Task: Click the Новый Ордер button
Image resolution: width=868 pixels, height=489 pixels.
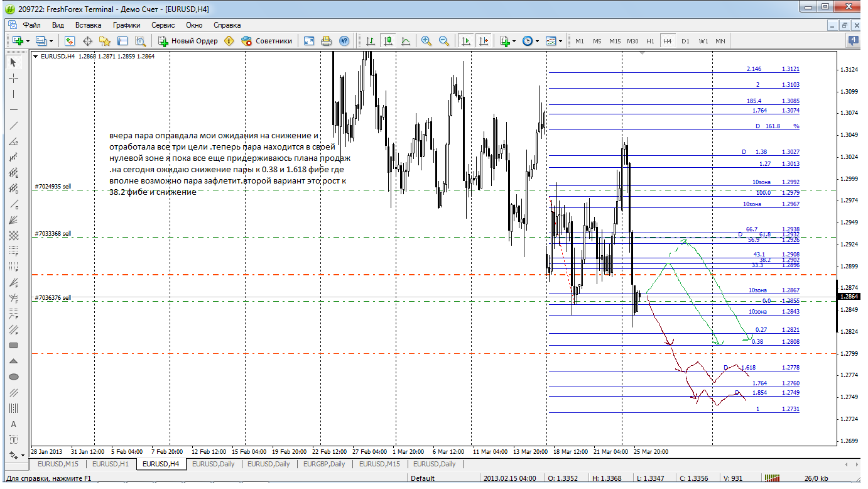Action: (x=188, y=41)
